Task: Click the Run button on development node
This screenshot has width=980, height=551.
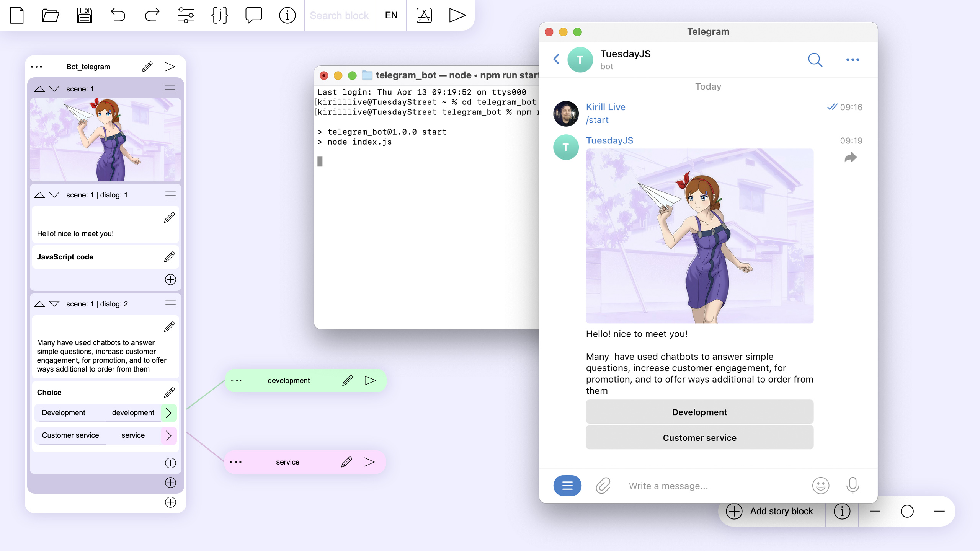Action: coord(369,380)
